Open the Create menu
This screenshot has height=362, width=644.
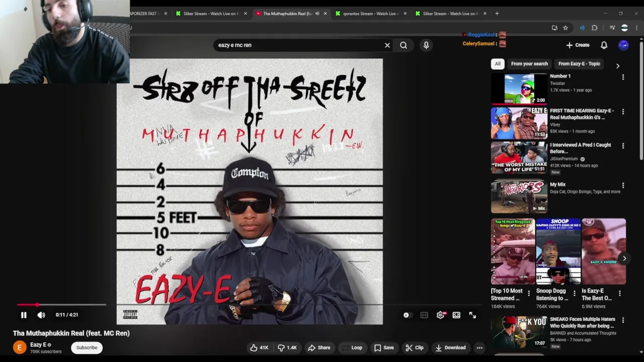coord(578,45)
